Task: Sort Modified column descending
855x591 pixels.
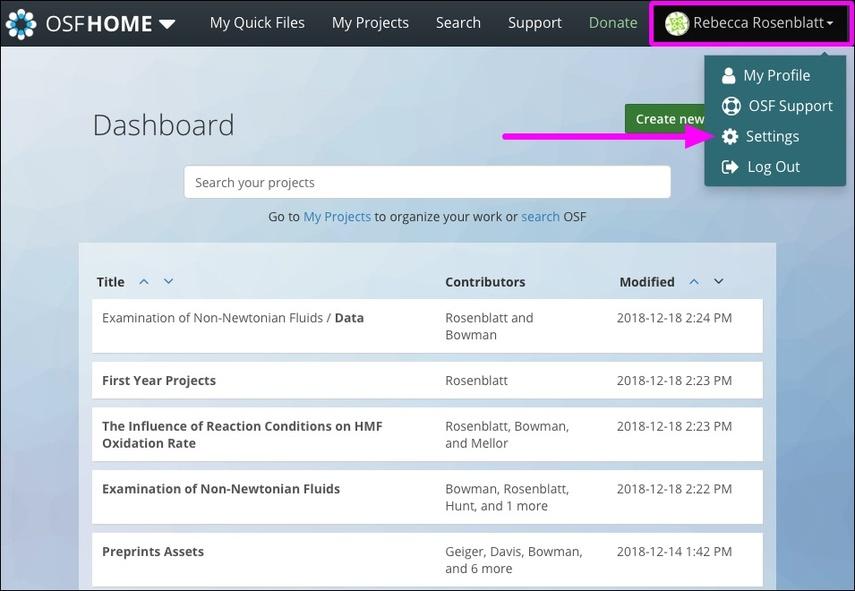Action: [x=719, y=281]
